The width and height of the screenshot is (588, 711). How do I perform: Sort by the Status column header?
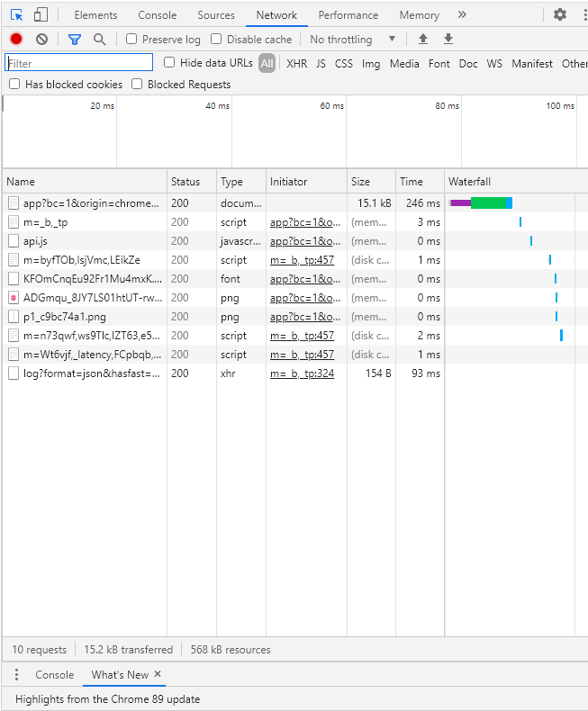point(192,182)
